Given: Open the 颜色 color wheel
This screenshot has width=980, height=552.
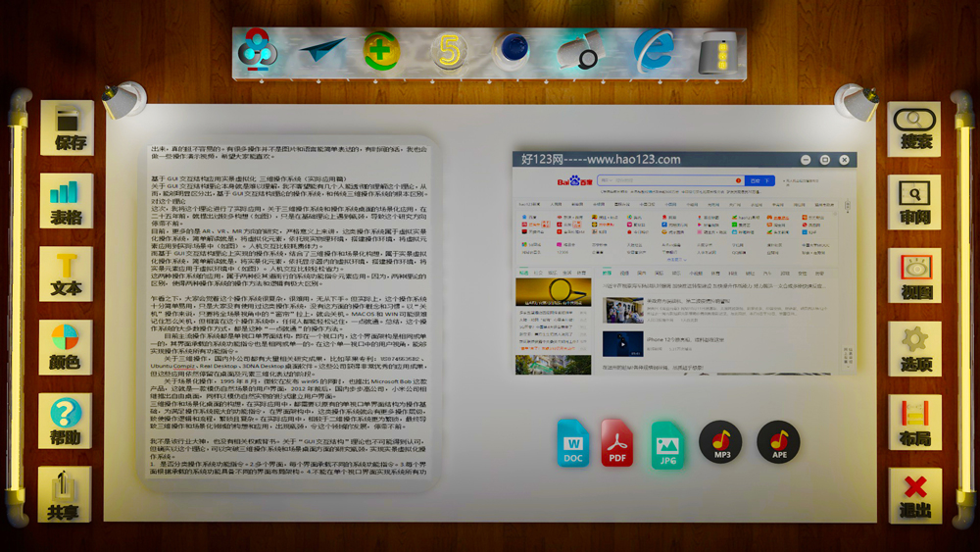Looking at the screenshot, I should 65,347.
